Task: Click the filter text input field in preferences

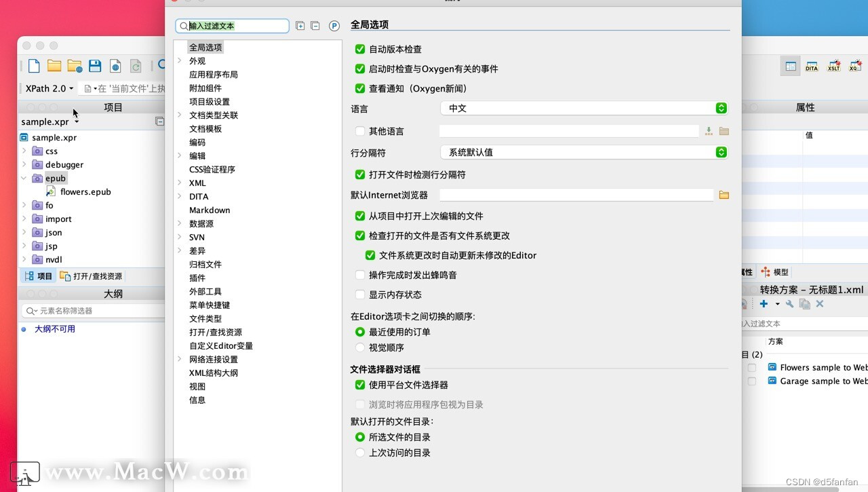Action: [x=234, y=25]
